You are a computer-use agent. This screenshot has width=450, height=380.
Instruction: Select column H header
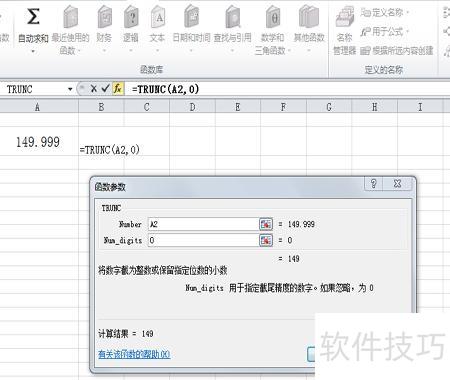(374, 107)
